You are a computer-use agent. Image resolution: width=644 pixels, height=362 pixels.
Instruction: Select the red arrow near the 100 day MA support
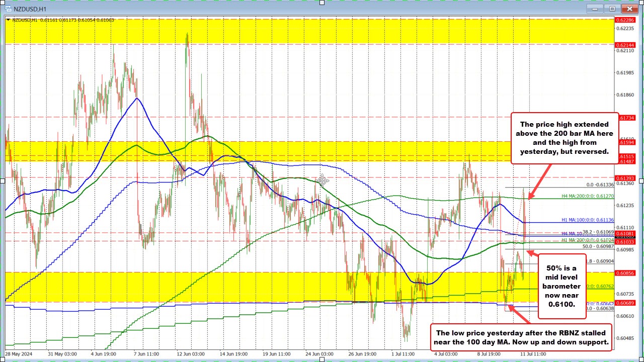coord(514,310)
